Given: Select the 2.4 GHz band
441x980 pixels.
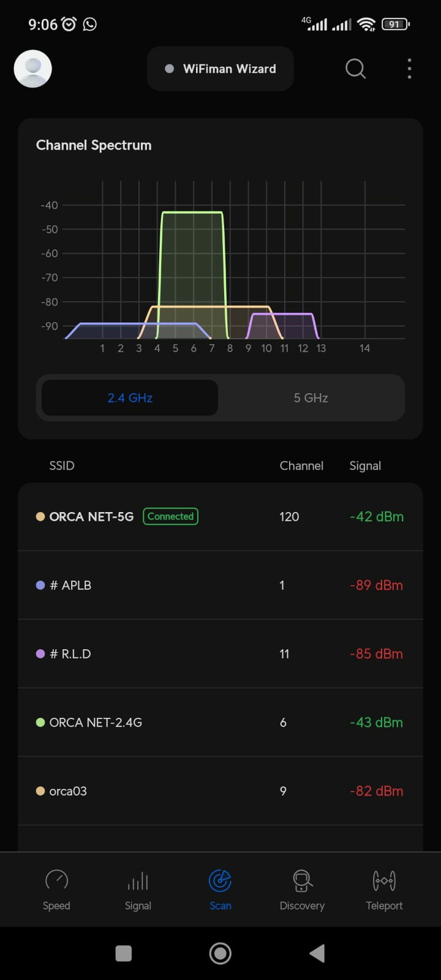Looking at the screenshot, I should tap(130, 398).
